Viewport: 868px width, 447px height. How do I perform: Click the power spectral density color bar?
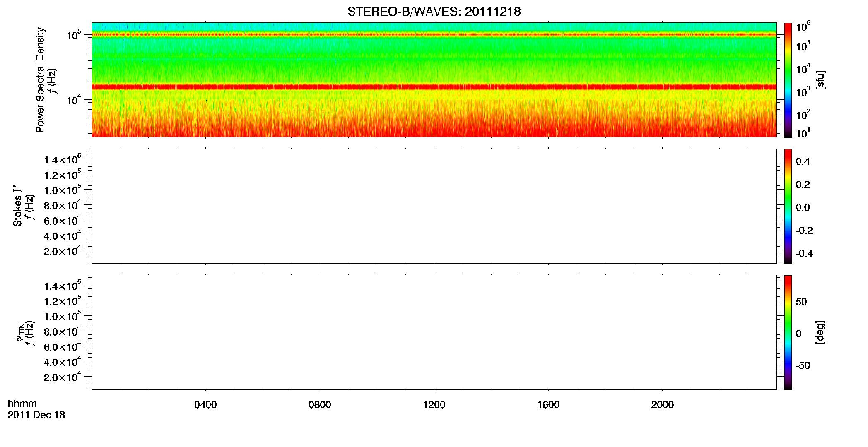(788, 80)
